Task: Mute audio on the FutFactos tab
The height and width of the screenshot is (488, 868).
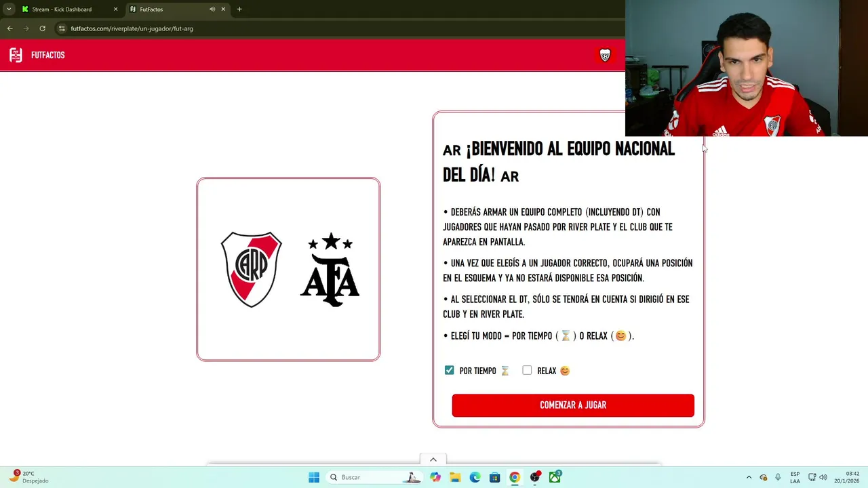Action: pyautogui.click(x=212, y=9)
